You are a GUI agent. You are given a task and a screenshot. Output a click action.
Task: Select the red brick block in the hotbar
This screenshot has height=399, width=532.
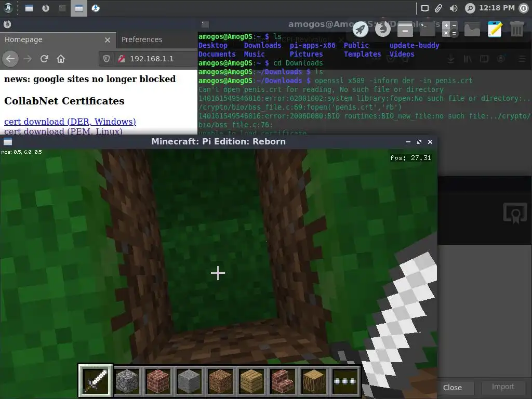(158, 381)
